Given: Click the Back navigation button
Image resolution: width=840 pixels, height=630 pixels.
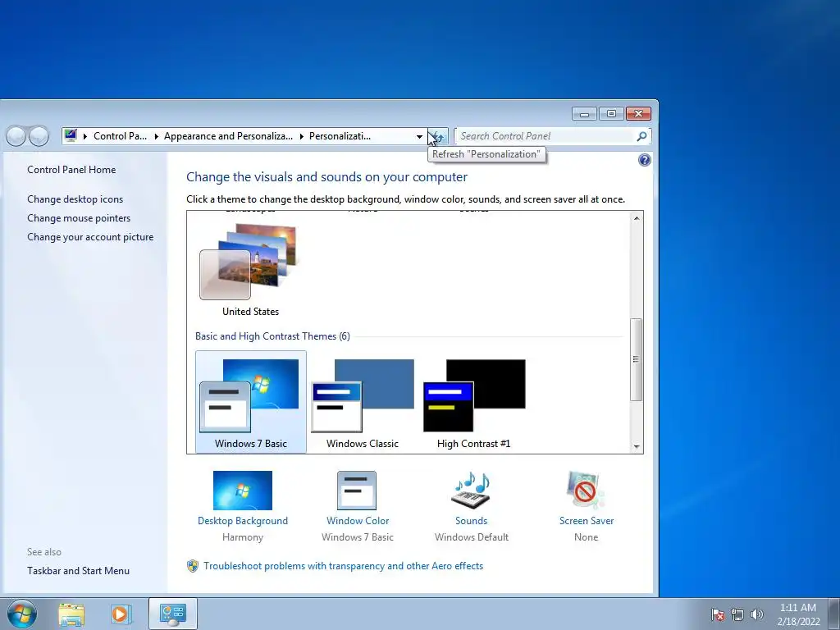Looking at the screenshot, I should click(16, 136).
